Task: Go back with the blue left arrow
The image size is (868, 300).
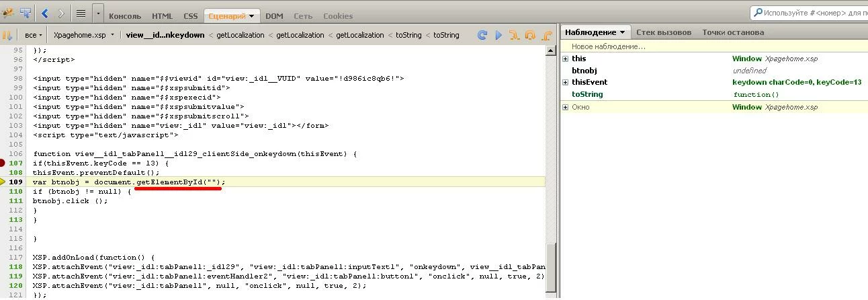Action: coord(45,13)
